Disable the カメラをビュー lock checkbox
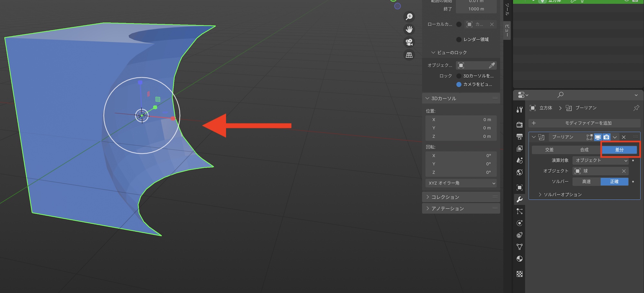 point(459,84)
